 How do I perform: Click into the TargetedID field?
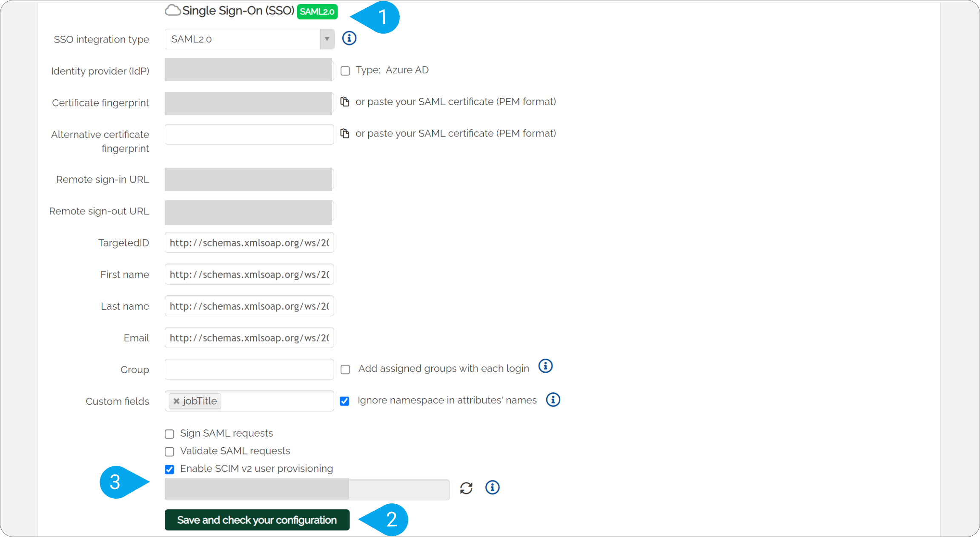(249, 243)
